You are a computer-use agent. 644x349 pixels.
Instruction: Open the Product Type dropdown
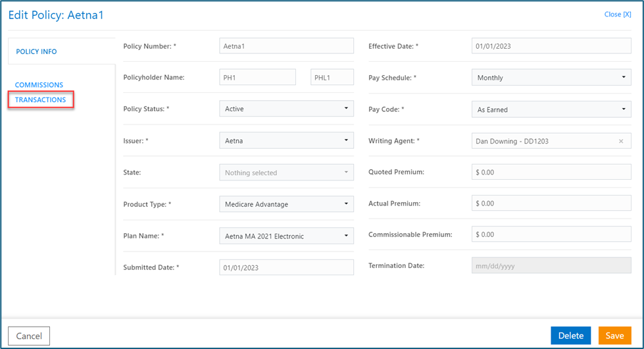286,204
